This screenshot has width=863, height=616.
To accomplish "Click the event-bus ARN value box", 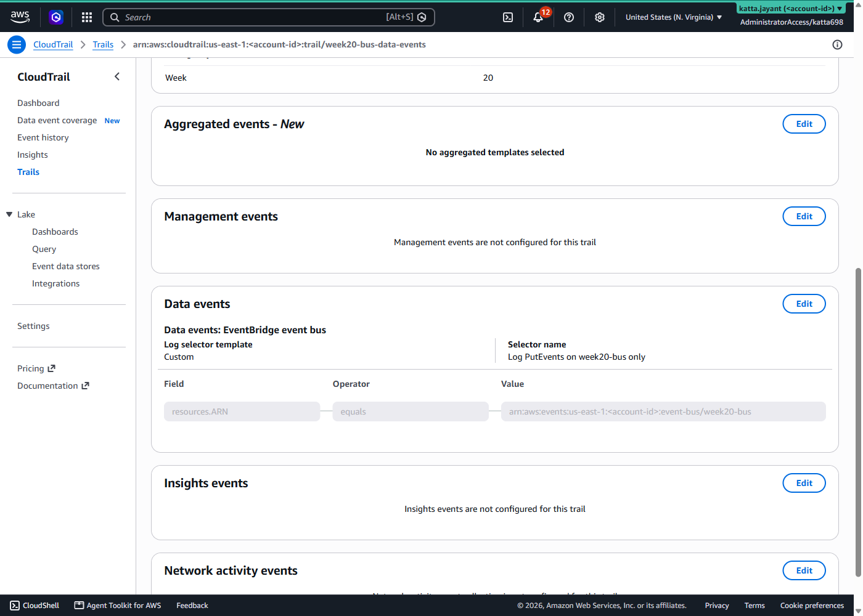I will click(663, 411).
